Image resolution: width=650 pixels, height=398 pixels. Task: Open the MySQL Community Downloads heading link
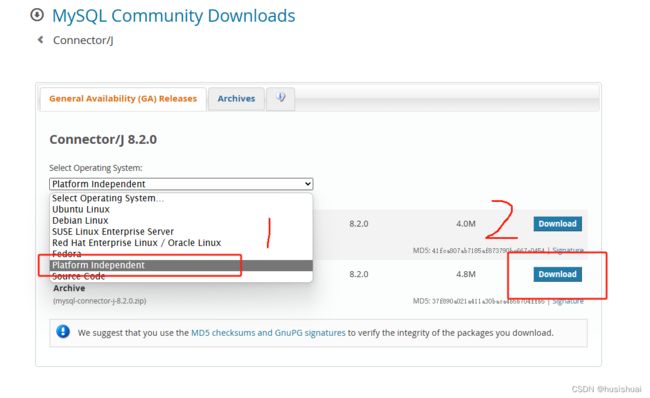coord(173,16)
